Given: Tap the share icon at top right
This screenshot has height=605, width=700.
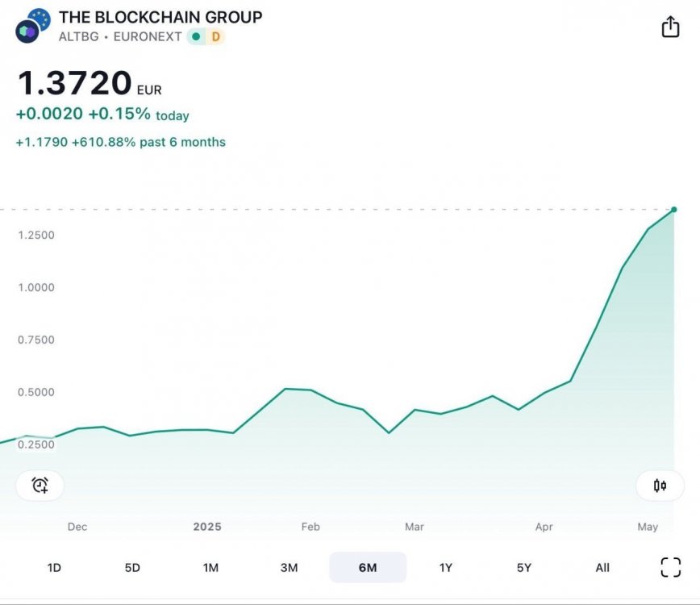Looking at the screenshot, I should click(670, 27).
